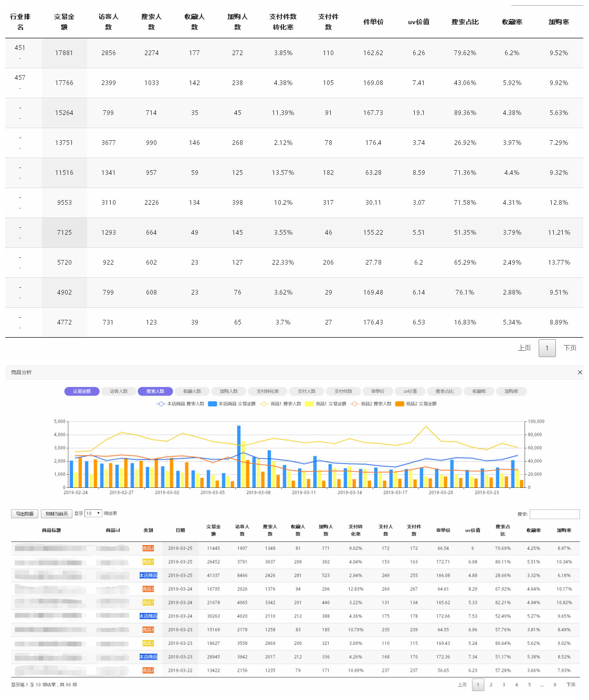This screenshot has width=589, height=700.
Task: Enable the uv价值 metric pill
Action: [x=410, y=391]
